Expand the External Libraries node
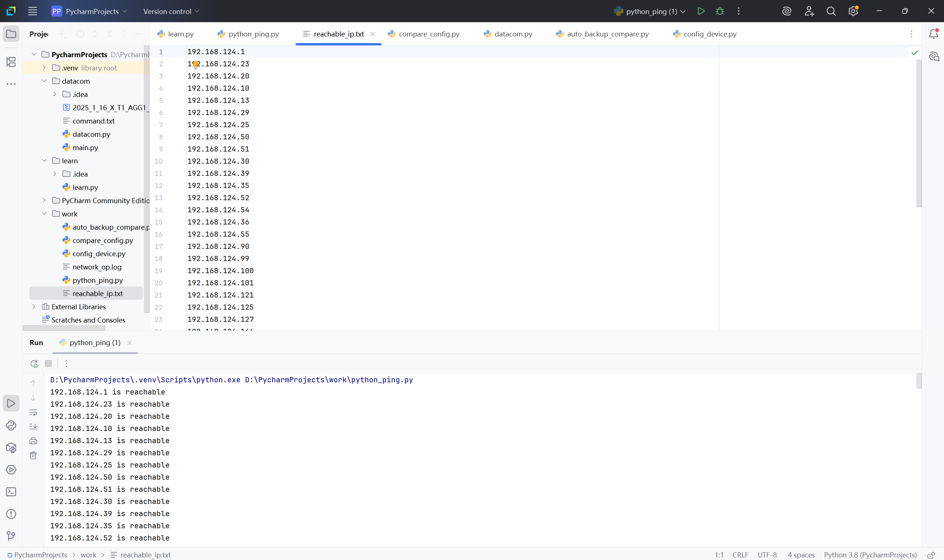 [34, 306]
